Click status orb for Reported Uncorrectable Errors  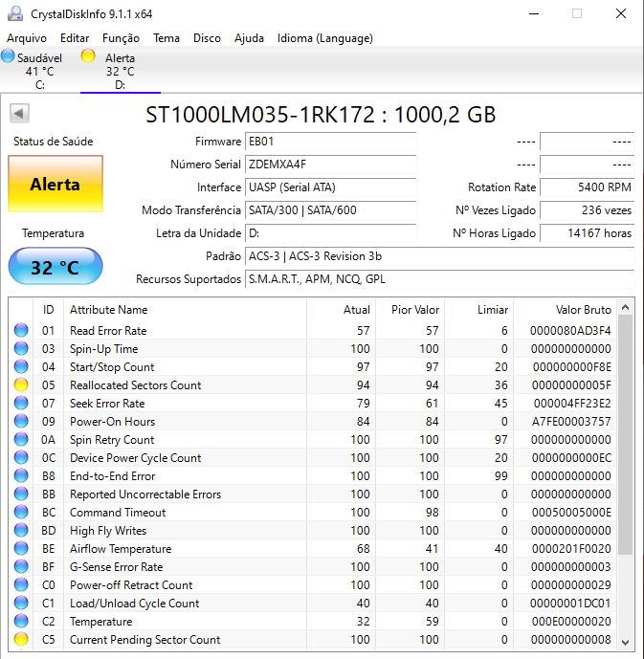pos(21,494)
